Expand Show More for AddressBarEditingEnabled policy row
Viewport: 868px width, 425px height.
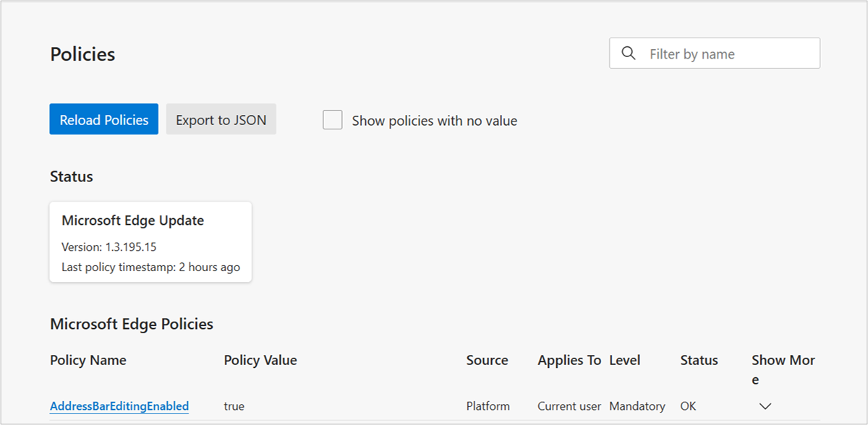coord(765,406)
